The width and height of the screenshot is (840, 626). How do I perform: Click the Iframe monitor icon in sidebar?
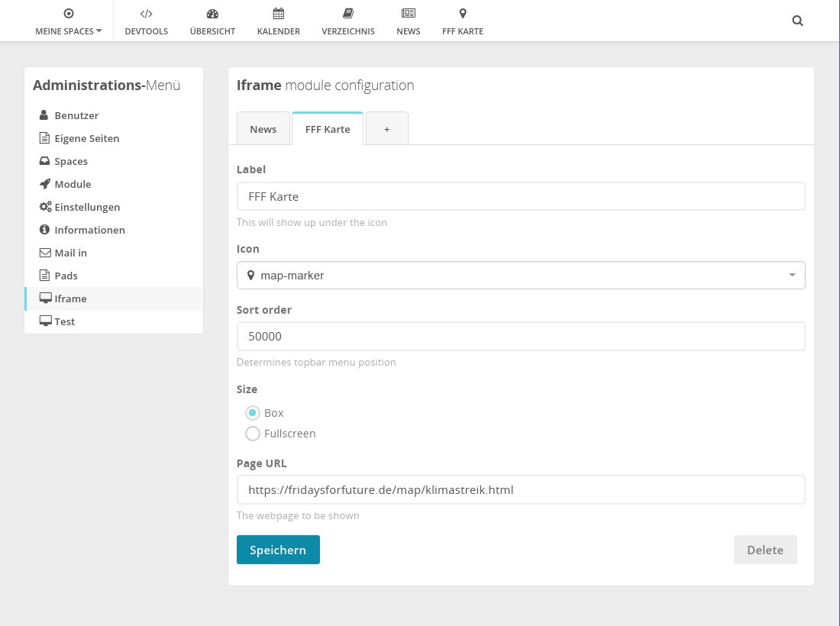point(46,298)
